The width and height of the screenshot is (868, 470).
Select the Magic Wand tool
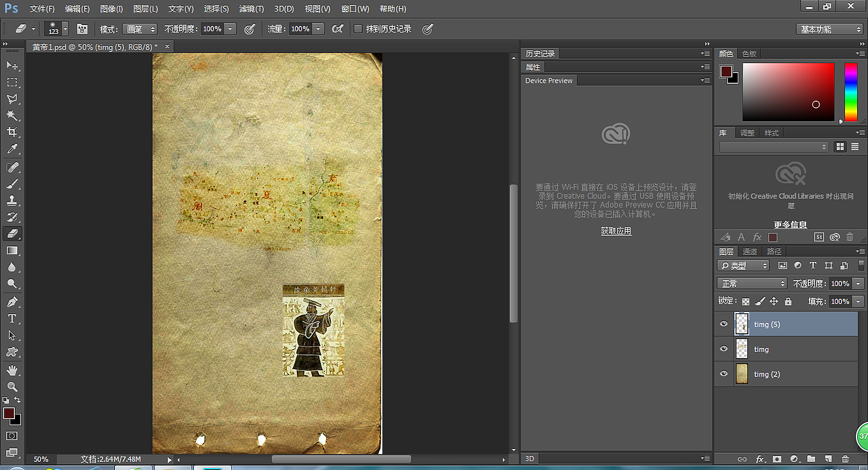tap(12, 116)
